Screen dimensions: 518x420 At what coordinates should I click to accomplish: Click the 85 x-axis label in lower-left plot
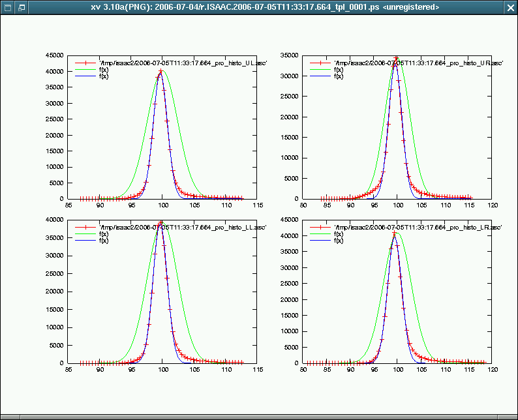coord(69,368)
